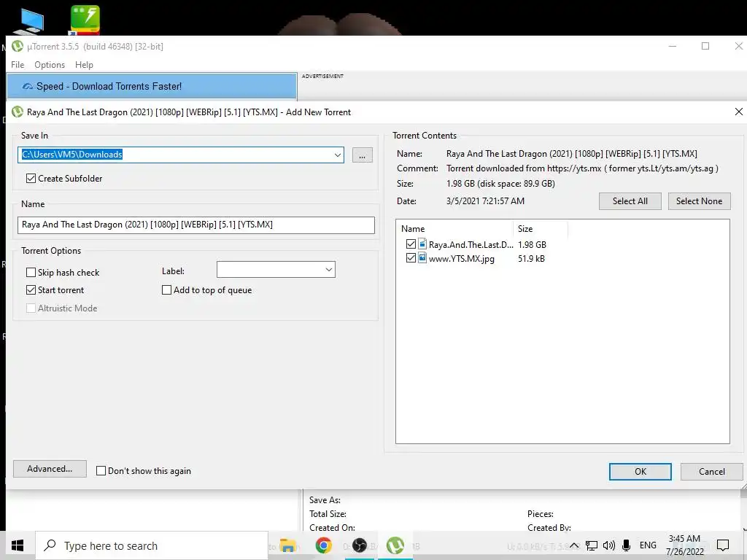Click the microphone tray icon

point(627,545)
